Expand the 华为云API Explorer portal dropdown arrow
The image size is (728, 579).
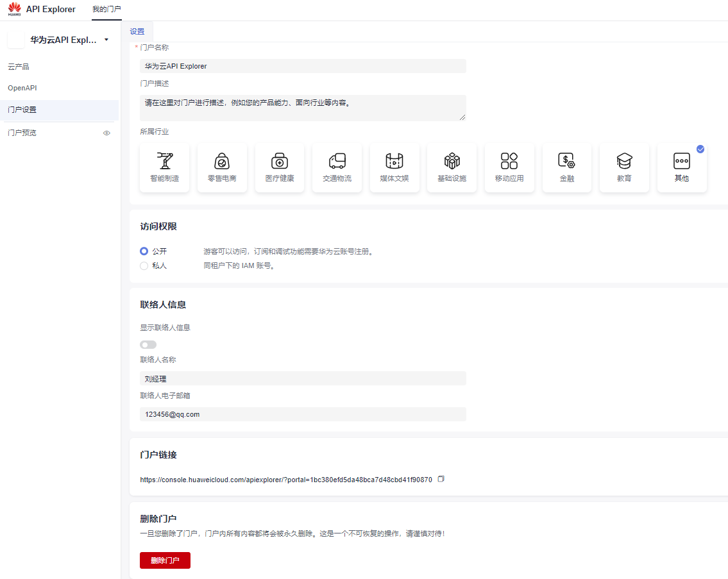pyautogui.click(x=106, y=40)
